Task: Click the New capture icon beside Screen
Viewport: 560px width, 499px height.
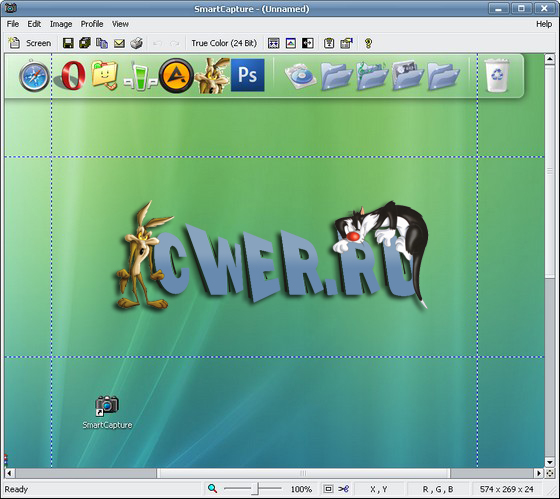Action: point(14,43)
